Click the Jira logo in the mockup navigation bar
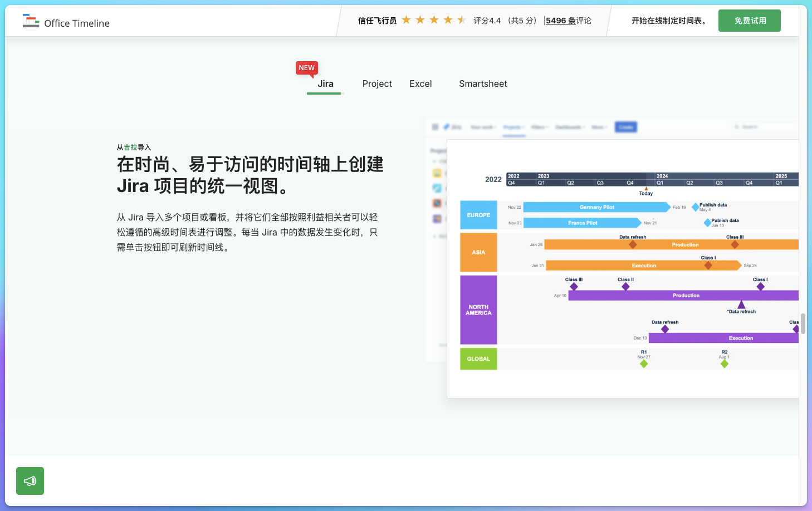The image size is (812, 511). click(451, 127)
